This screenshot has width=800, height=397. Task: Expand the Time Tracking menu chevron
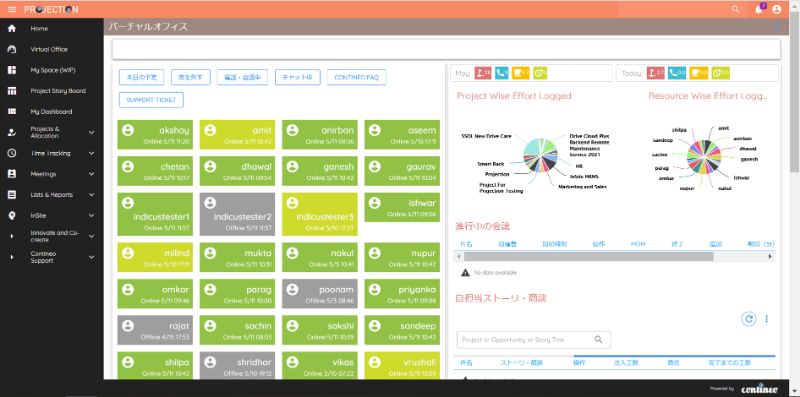point(91,153)
